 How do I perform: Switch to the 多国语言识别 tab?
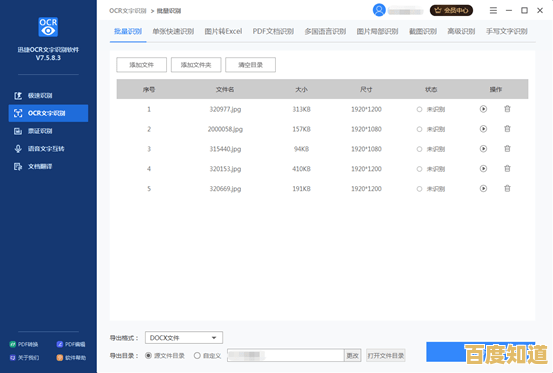tap(325, 31)
